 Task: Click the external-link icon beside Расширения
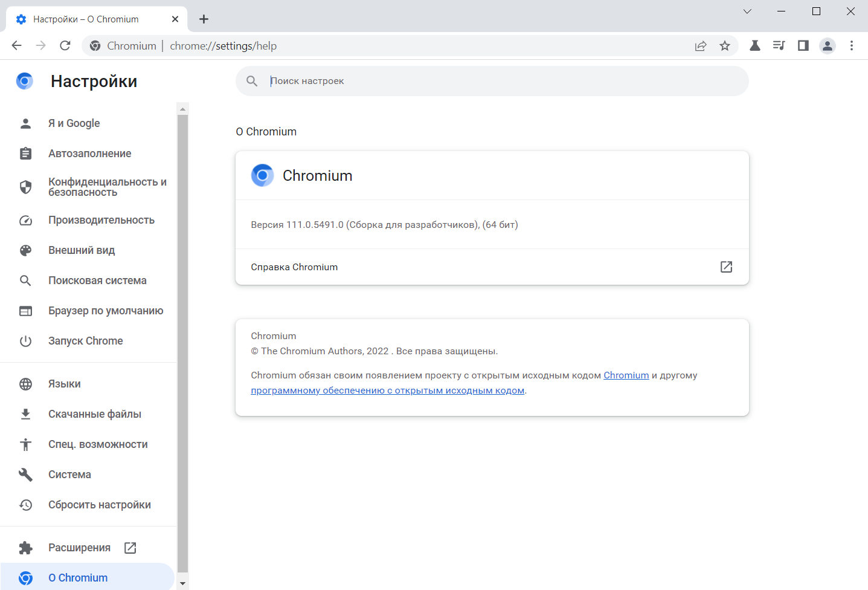click(x=130, y=548)
